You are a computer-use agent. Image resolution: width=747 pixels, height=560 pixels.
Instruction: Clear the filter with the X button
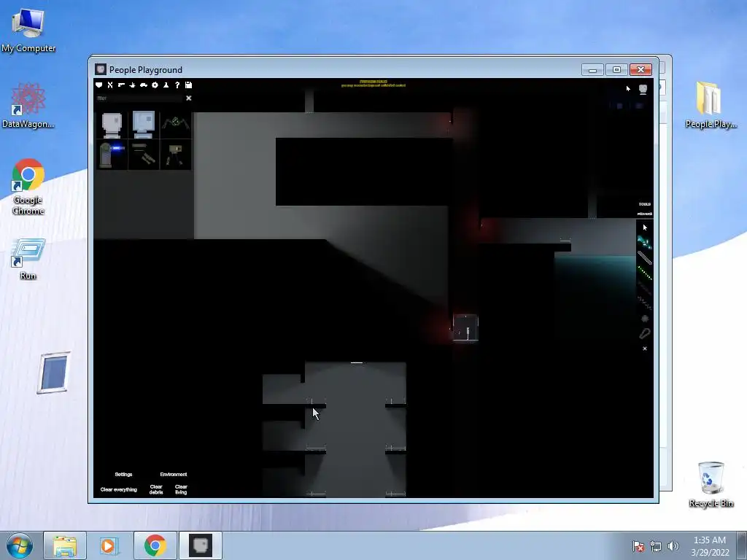click(189, 98)
